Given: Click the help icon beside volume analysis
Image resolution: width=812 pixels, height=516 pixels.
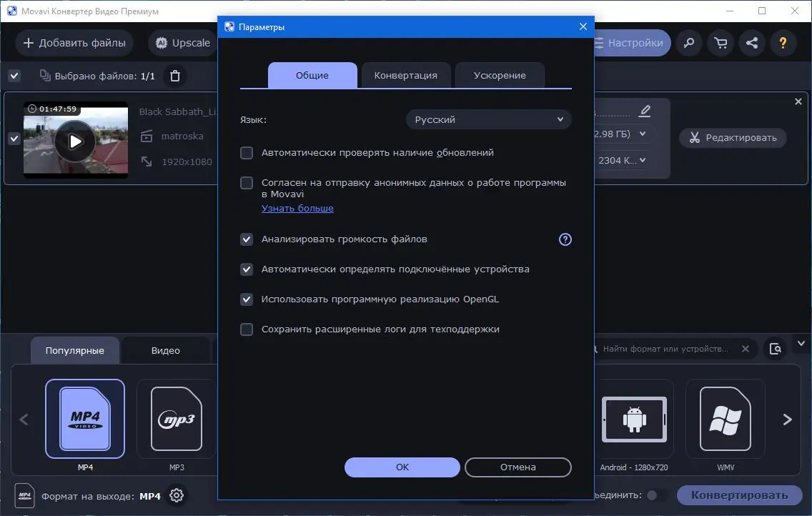Looking at the screenshot, I should 565,239.
